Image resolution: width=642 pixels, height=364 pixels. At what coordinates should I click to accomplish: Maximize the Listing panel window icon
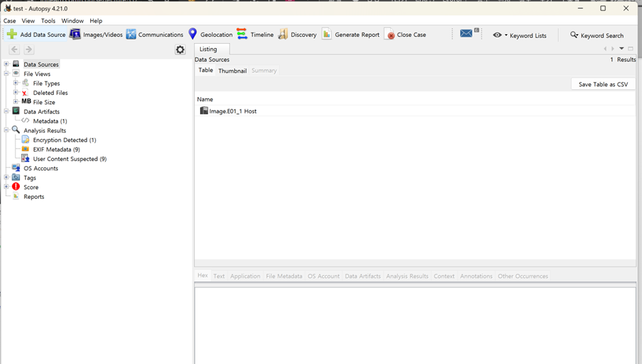coord(630,48)
